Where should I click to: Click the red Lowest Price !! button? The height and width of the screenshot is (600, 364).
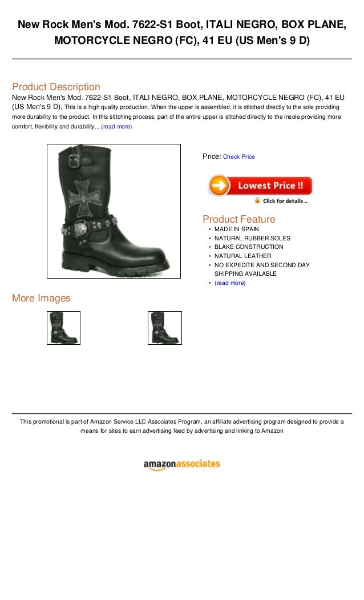point(260,186)
